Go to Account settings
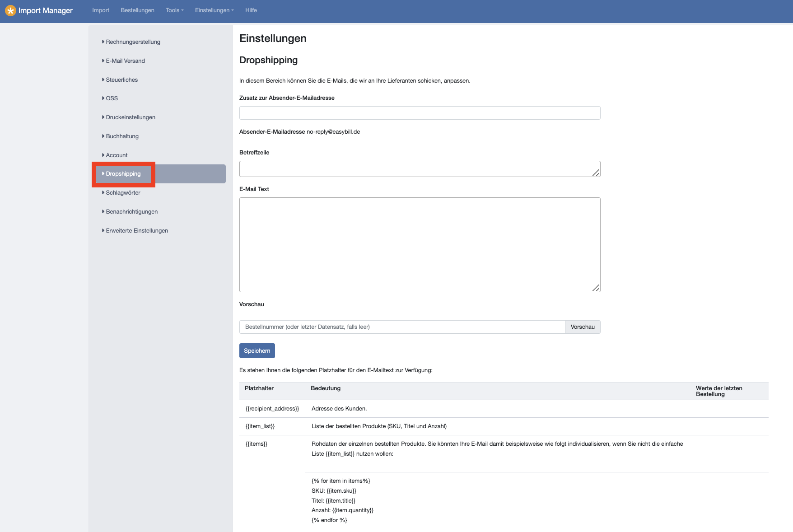This screenshot has width=793, height=532. pos(117,155)
